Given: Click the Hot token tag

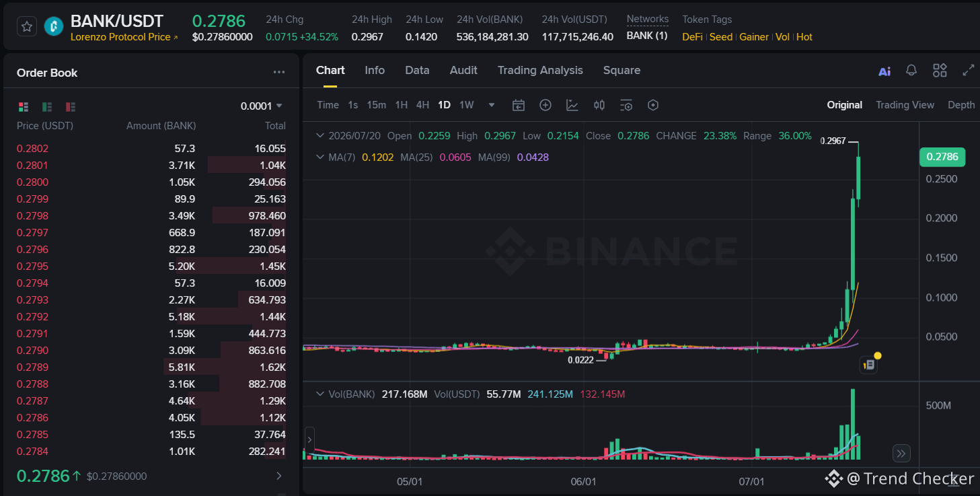Looking at the screenshot, I should point(804,37).
